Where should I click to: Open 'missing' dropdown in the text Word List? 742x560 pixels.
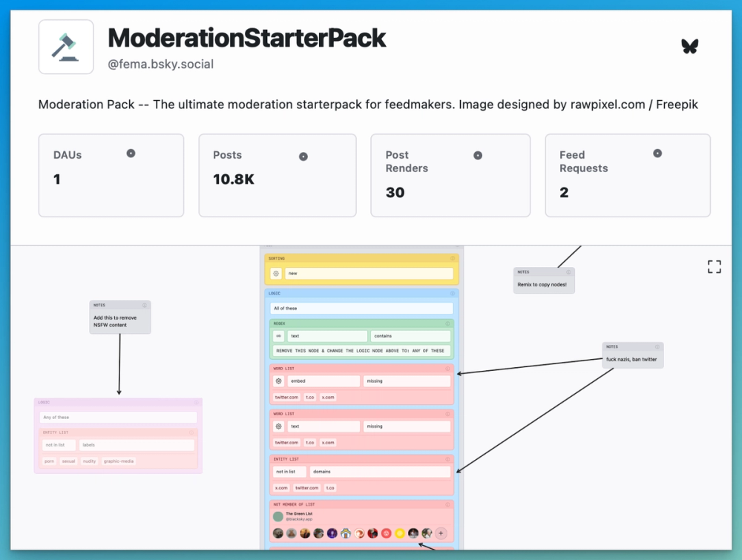(x=407, y=426)
